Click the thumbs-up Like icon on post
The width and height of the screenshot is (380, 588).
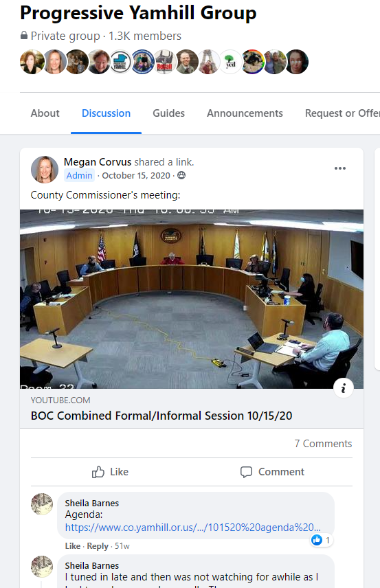coord(98,472)
